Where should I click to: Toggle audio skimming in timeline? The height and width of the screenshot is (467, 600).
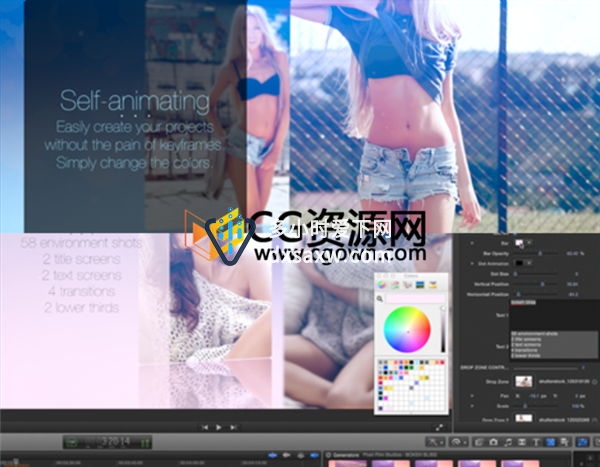(x=287, y=455)
